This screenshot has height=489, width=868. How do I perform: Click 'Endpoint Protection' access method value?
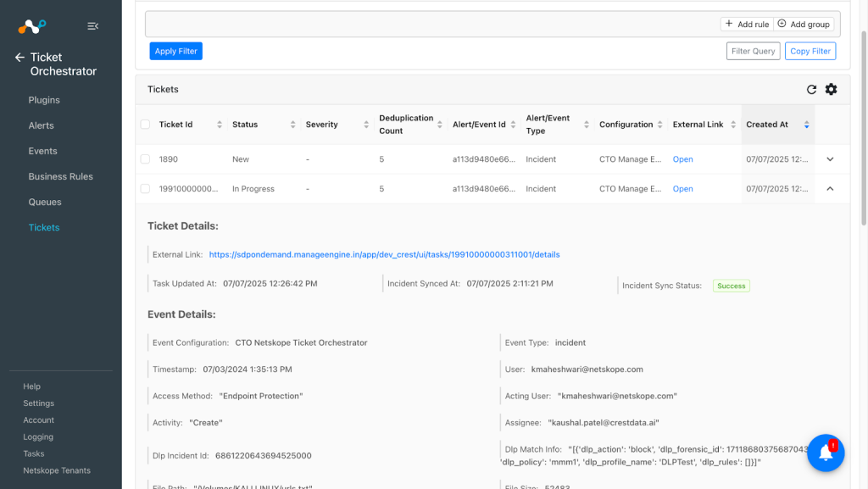(x=261, y=396)
